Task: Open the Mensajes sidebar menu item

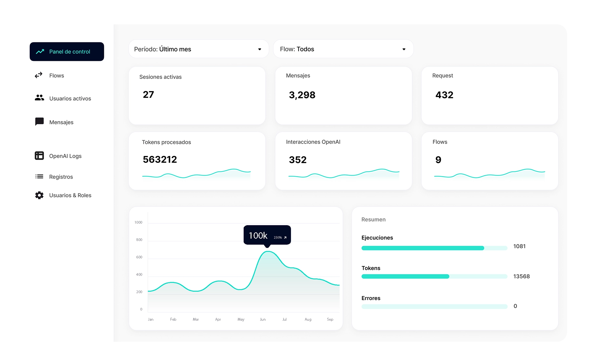Action: pyautogui.click(x=61, y=122)
